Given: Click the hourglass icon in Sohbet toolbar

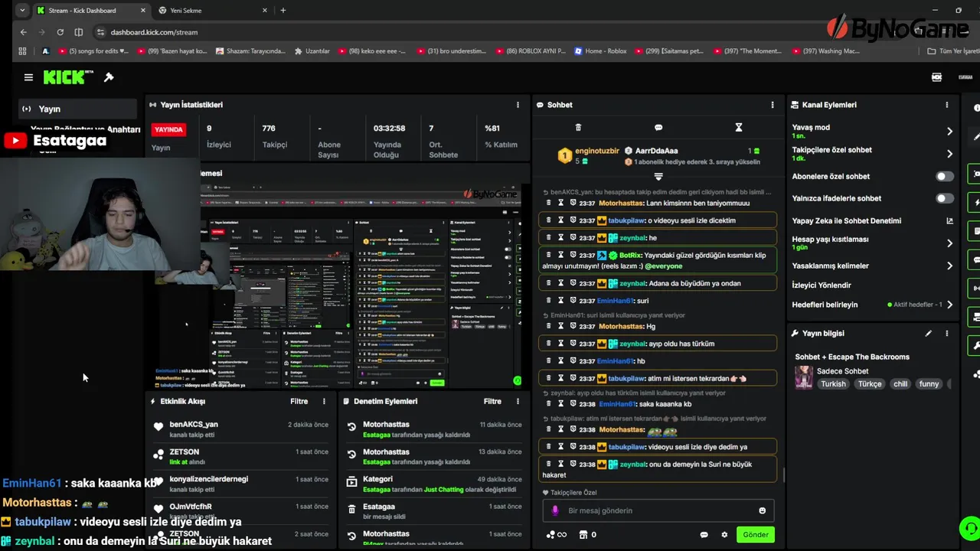Looking at the screenshot, I should 739,127.
